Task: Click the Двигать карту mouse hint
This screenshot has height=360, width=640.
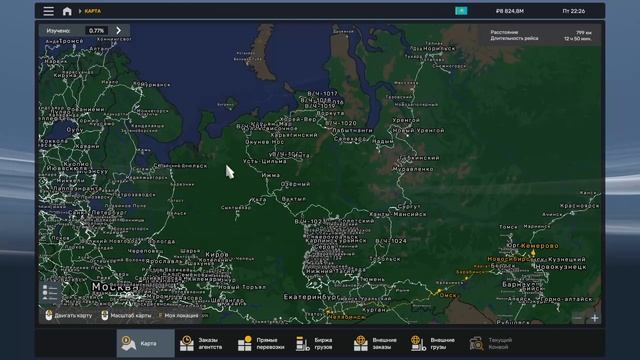Action: pyautogui.click(x=69, y=316)
